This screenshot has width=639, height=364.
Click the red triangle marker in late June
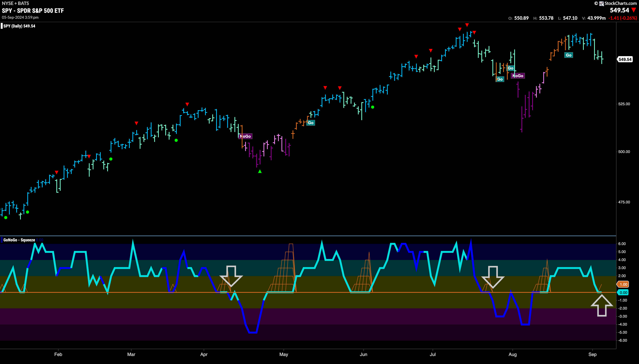click(416, 57)
